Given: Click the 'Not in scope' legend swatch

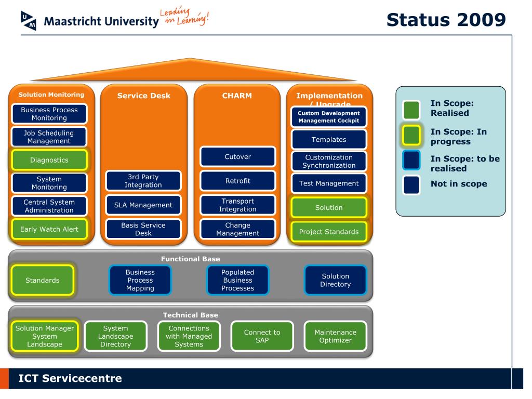Looking at the screenshot, I should click(x=411, y=184).
